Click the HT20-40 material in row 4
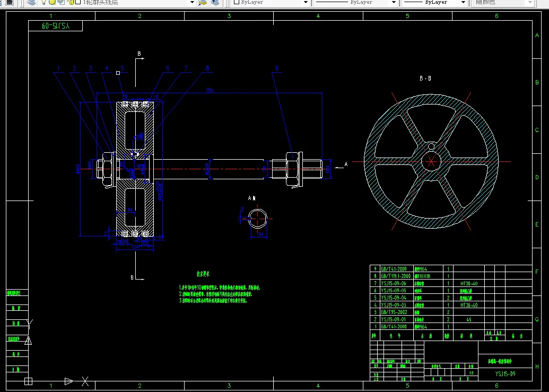This screenshot has width=549, height=392. 469,305
